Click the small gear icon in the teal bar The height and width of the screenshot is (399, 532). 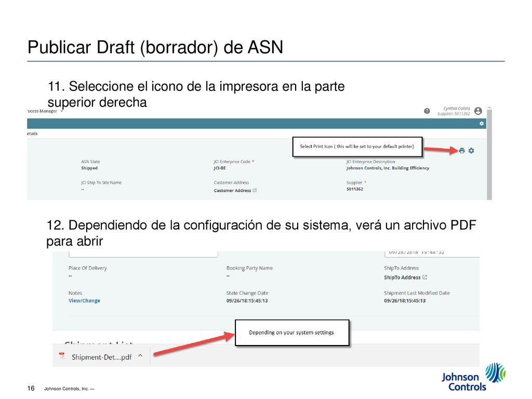tap(482, 124)
